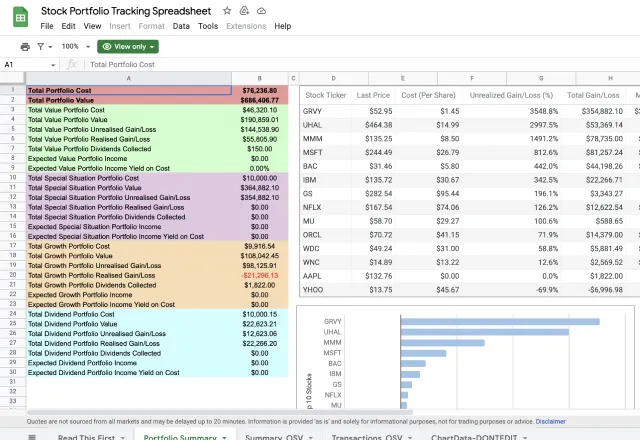Open the ChartData-DONTEDIT tab dropdown arrow
The image size is (640, 440).
[x=524, y=438]
